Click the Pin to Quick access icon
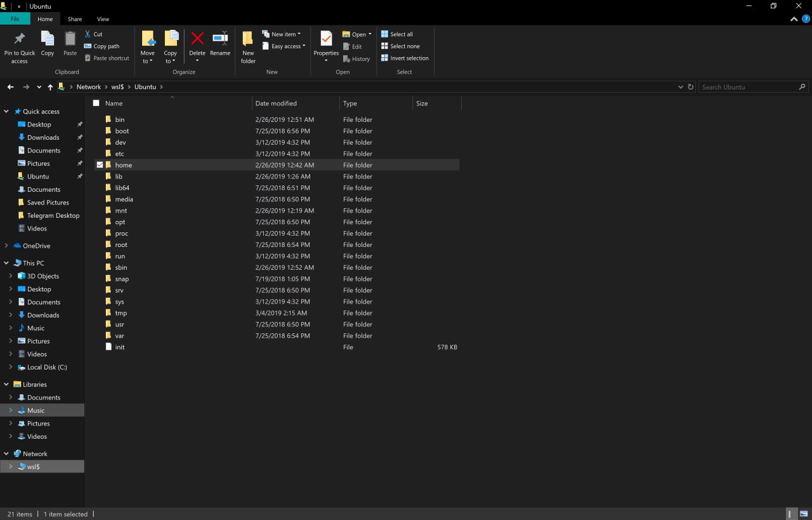The width and height of the screenshot is (812, 520). (x=20, y=39)
